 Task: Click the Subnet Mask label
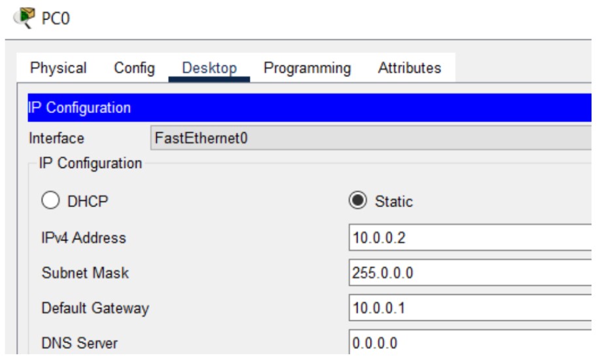[85, 273]
